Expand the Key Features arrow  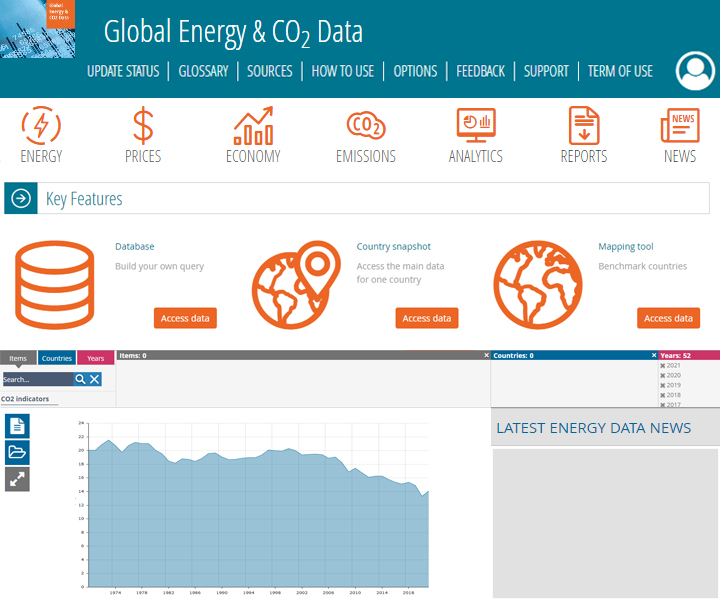[20, 199]
